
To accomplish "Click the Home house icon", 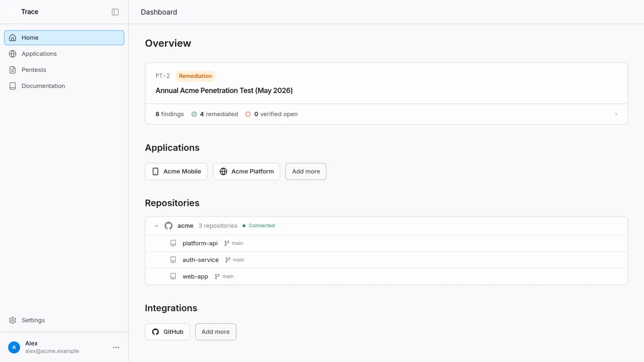I will [13, 38].
